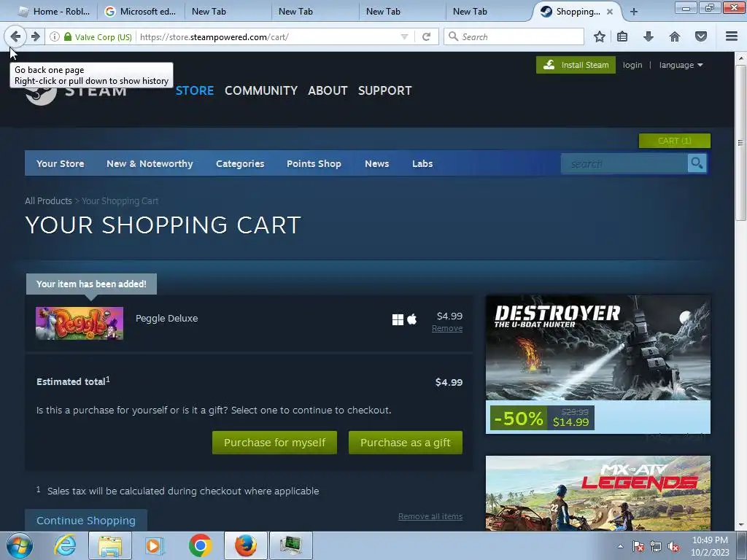Click the green Valve Corp padlock
The height and width of the screenshot is (560, 747).
(x=68, y=36)
